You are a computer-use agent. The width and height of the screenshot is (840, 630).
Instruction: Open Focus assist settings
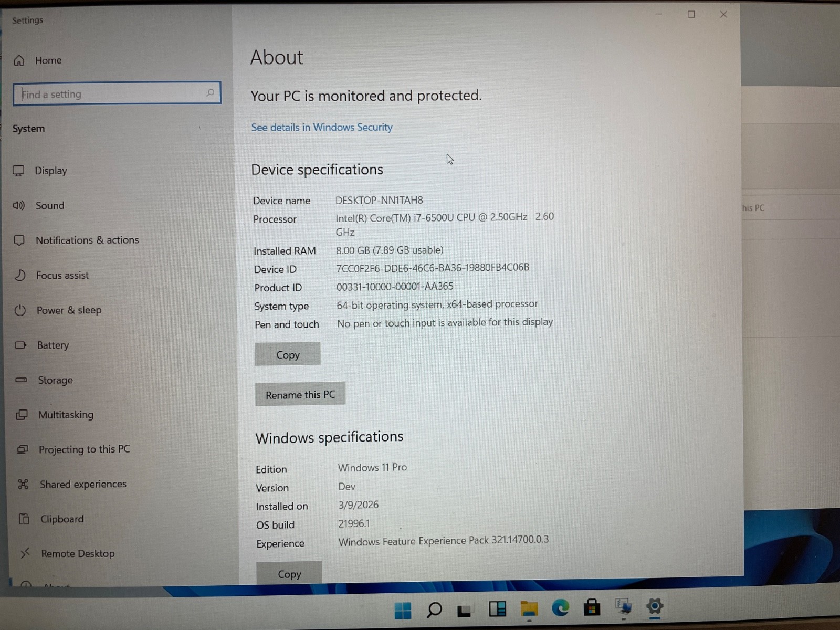tap(62, 275)
